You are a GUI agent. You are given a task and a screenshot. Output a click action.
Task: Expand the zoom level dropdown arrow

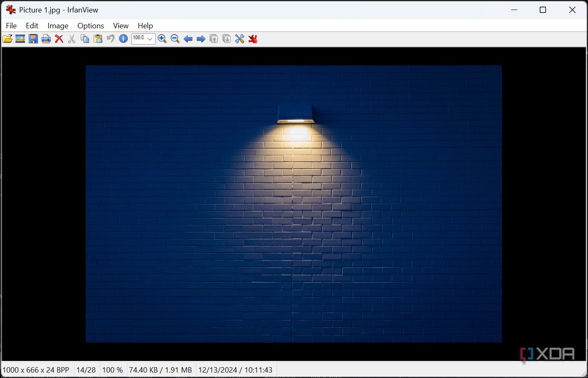[x=150, y=39]
